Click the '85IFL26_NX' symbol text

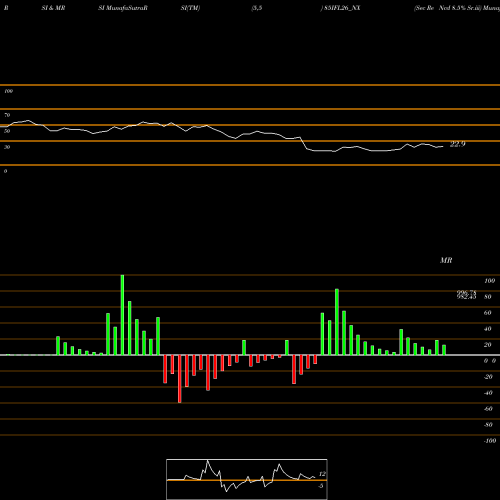click(342, 8)
